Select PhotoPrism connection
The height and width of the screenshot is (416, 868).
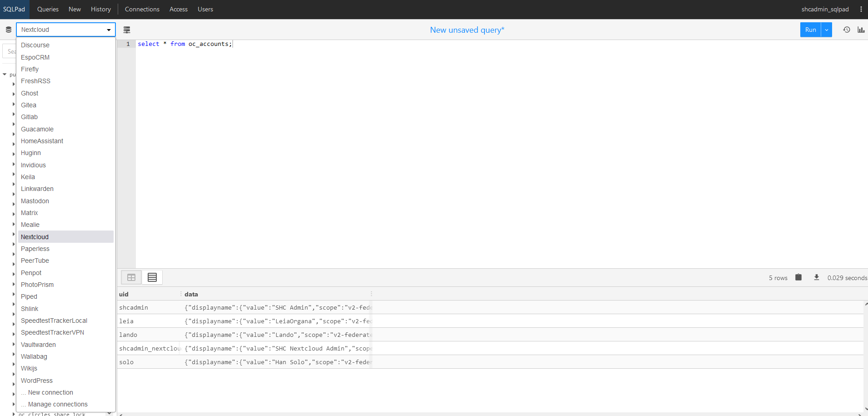pos(66,285)
